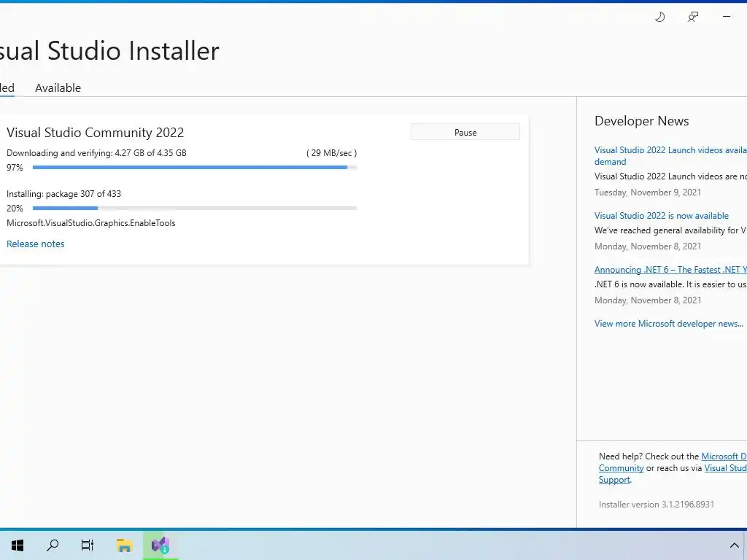The image size is (747, 560).
Task: Pause the Visual Studio Community installation
Action: (x=465, y=133)
